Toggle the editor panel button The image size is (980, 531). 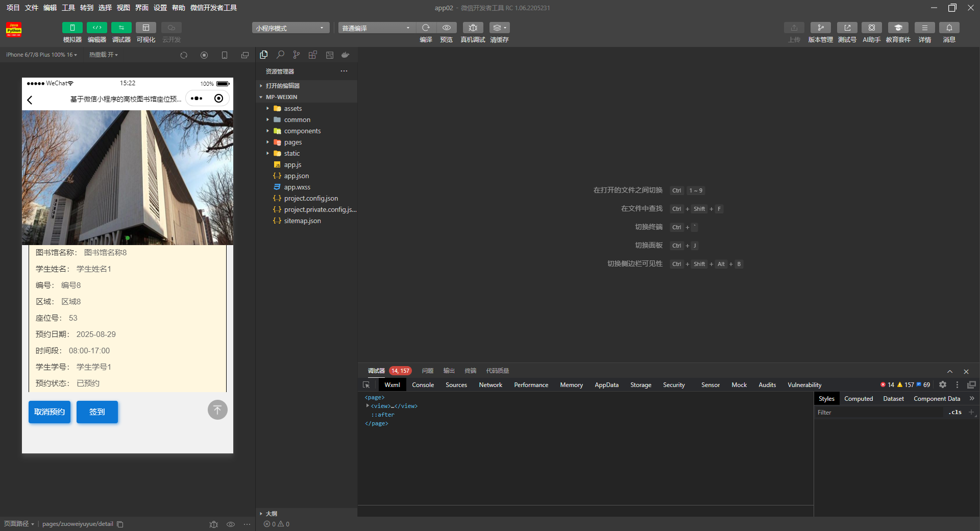(96, 28)
